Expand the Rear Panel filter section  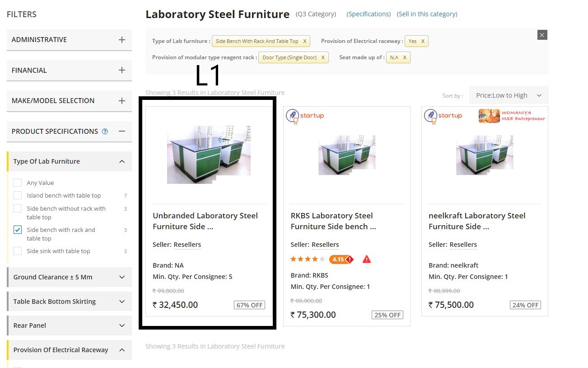tap(122, 326)
